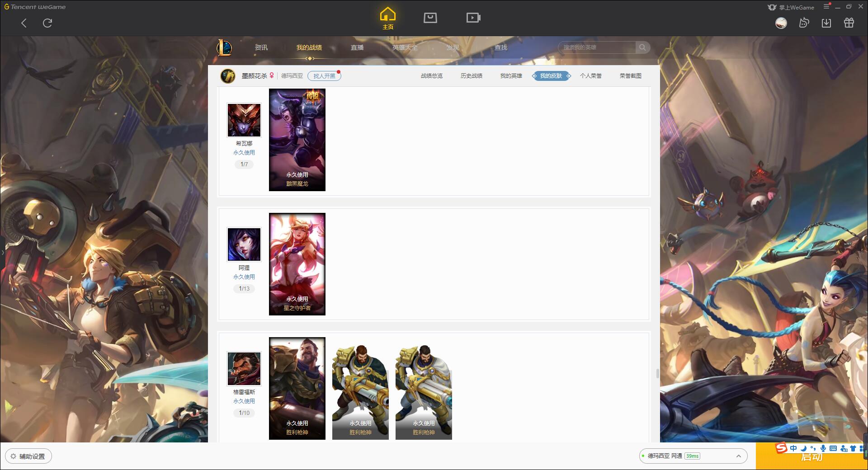Open the first 胜利枪神 splash skin card
The width and height of the screenshot is (868, 470).
297,388
